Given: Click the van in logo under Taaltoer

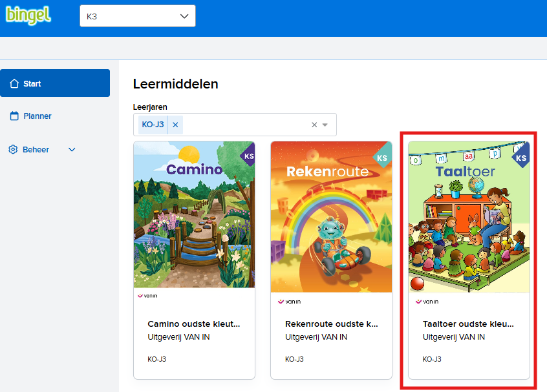Looking at the screenshot, I should 427,302.
